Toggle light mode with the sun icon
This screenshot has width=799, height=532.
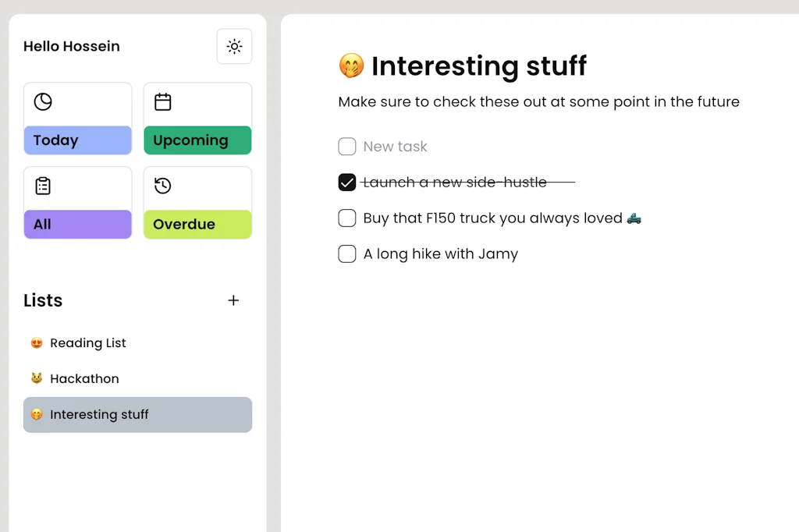(x=234, y=46)
